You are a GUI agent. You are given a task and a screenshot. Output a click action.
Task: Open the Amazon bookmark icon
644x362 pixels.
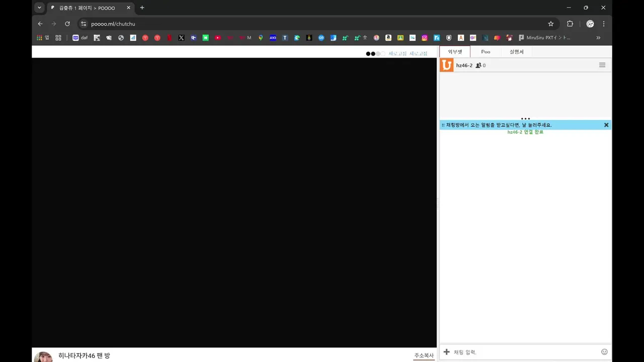click(x=388, y=38)
